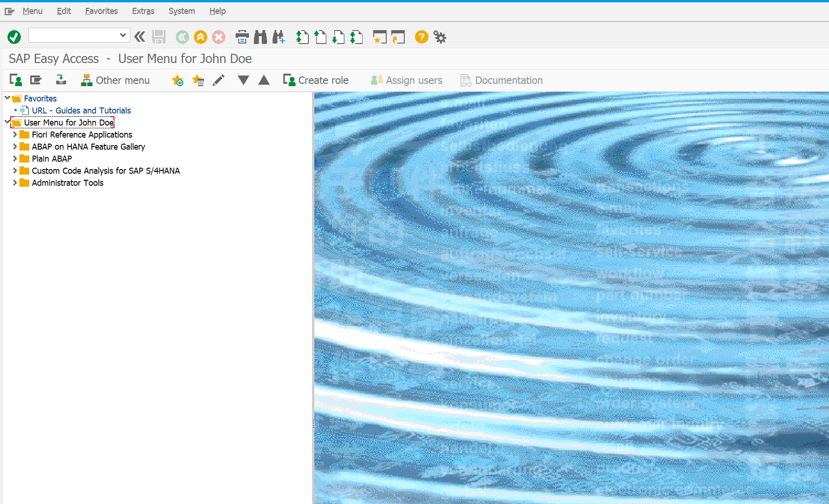Select Custom Code Analysis for SAP S/4HANA item
The image size is (829, 504).
click(x=106, y=171)
